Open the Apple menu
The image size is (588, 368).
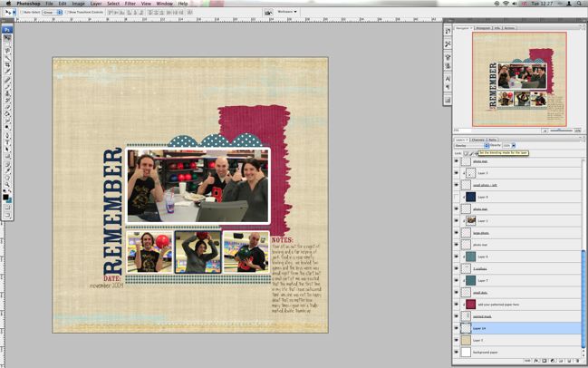pos(8,4)
